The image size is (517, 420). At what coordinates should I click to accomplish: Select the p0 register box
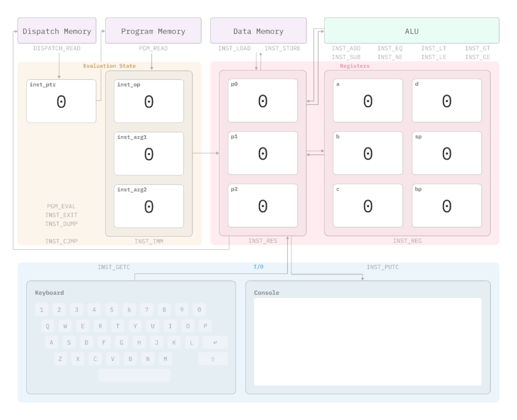(x=263, y=100)
